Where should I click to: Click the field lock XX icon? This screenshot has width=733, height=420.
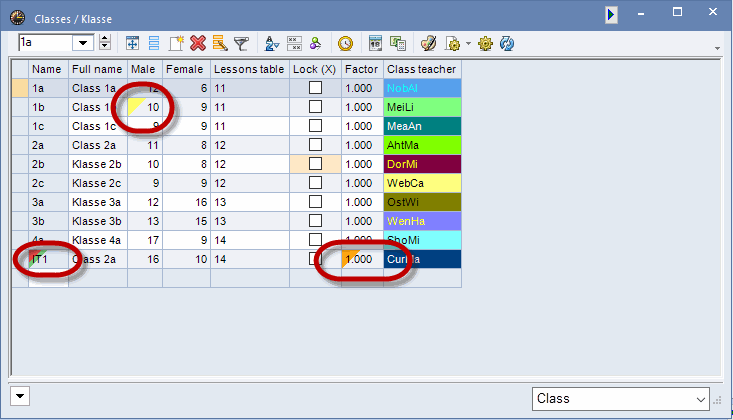(x=294, y=43)
